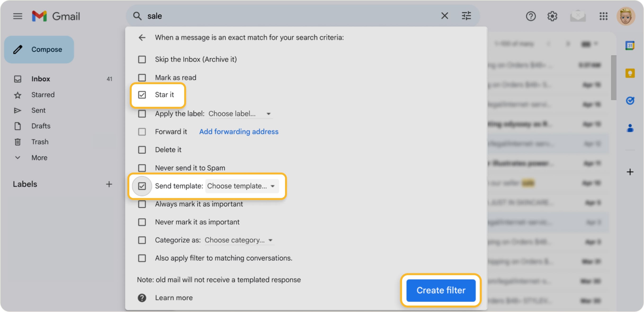Screen dimensions: 644x312
Task: Uncheck the Star it option
Action: click(142, 95)
